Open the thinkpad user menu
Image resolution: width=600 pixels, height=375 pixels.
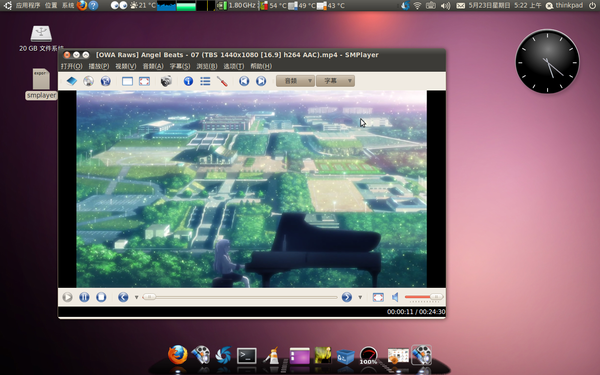[564, 5]
